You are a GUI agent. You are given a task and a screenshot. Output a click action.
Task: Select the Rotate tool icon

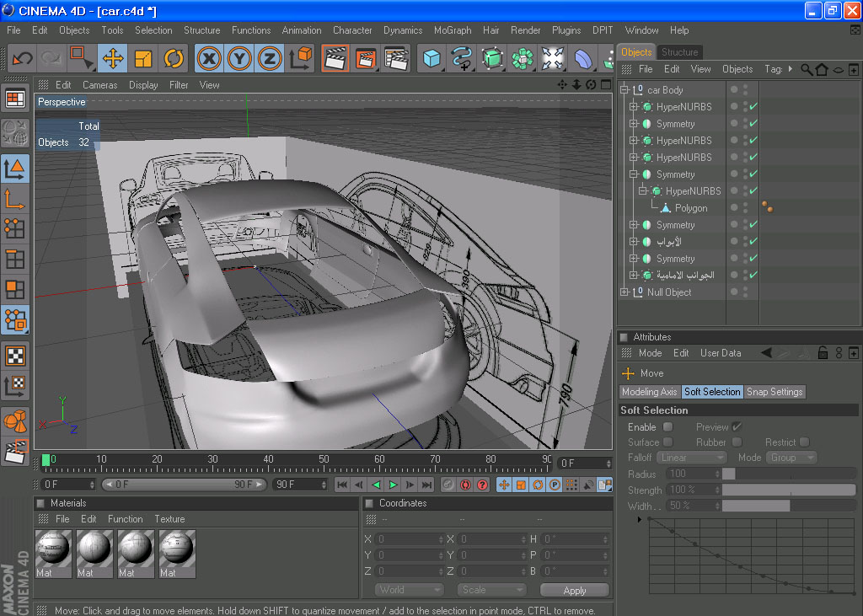coord(174,58)
